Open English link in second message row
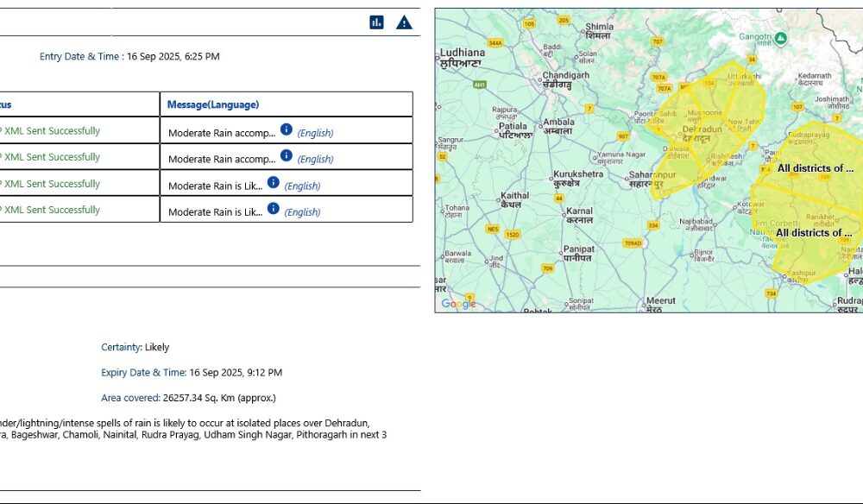 (x=315, y=160)
